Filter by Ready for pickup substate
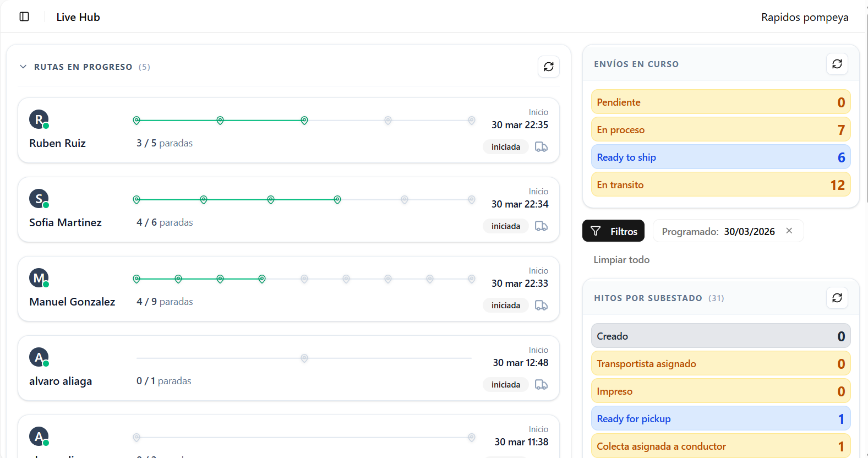The width and height of the screenshot is (868, 458). coord(720,419)
